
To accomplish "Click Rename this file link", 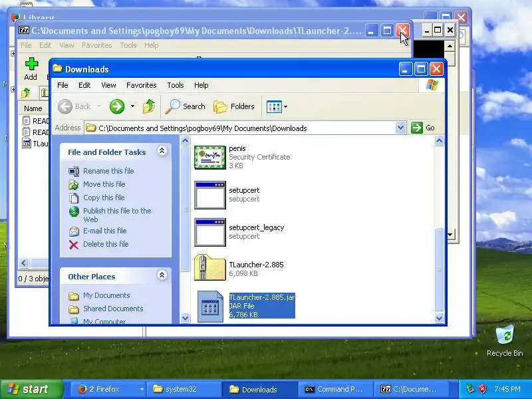I will (108, 171).
